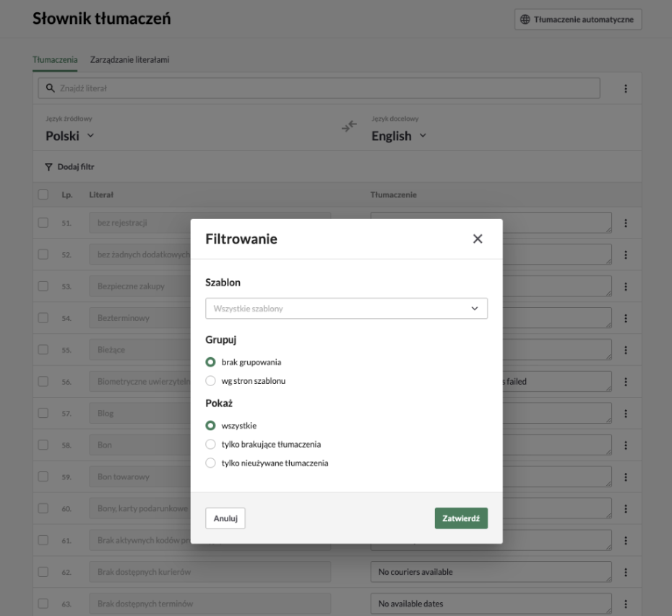672x616 pixels.
Task: Click the Anuluj button
Action: tap(225, 518)
